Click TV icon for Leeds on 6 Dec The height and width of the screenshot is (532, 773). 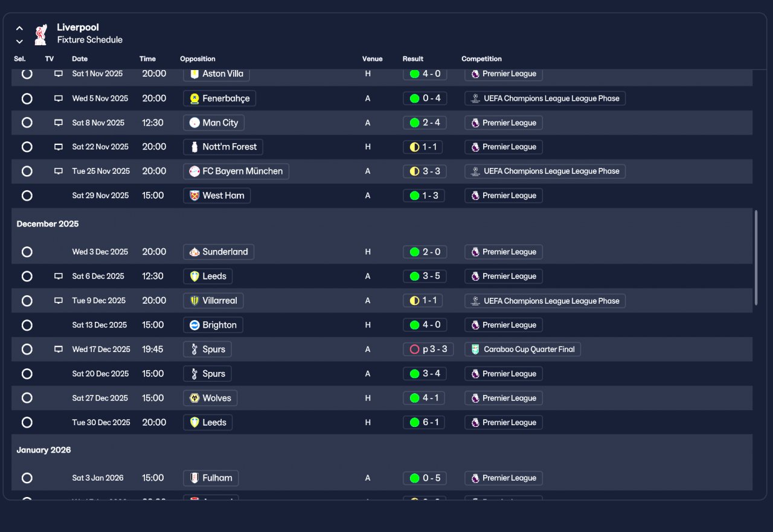click(59, 277)
